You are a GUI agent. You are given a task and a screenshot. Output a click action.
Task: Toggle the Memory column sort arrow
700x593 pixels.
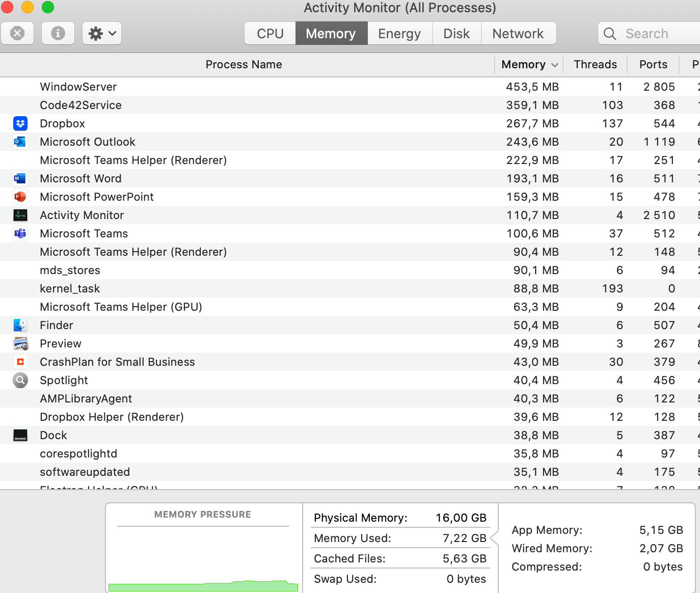pyautogui.click(x=555, y=65)
